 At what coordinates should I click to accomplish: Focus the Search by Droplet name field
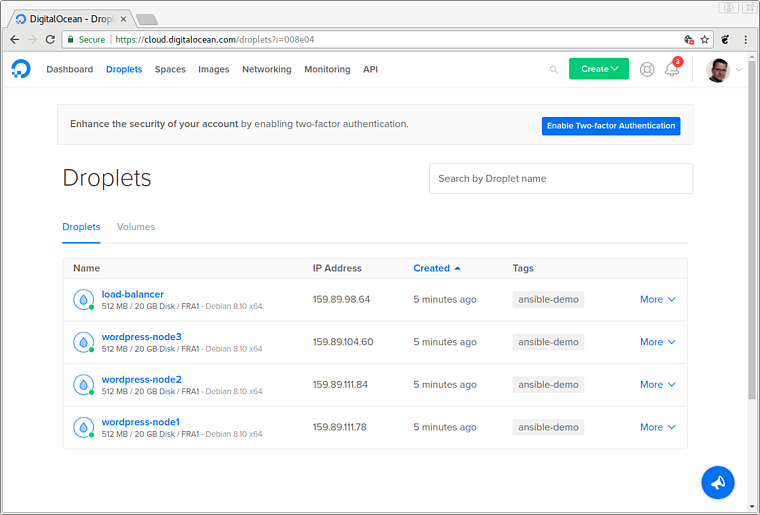(x=561, y=179)
